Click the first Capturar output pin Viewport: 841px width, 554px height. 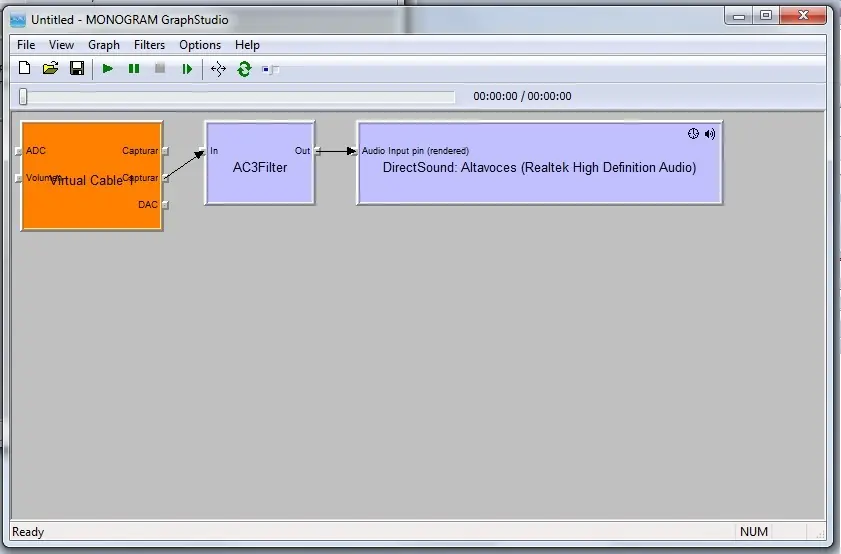[x=165, y=151]
